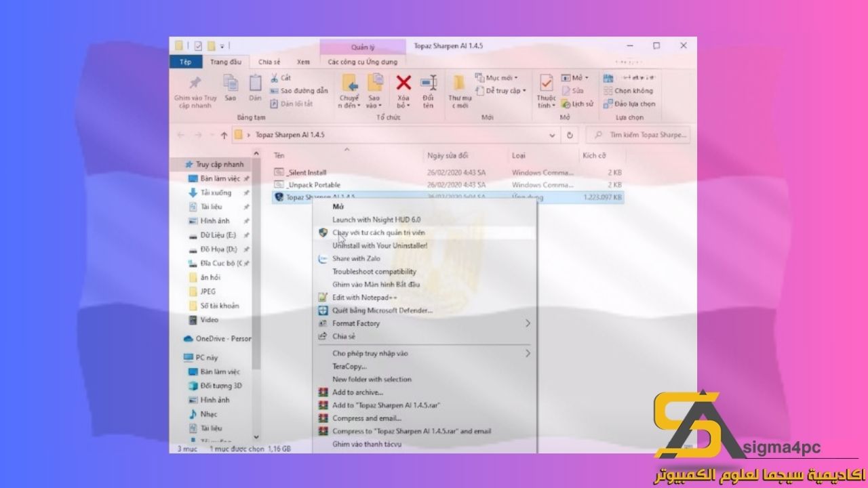Click the Sao (copy) ribbon icon

231,83
